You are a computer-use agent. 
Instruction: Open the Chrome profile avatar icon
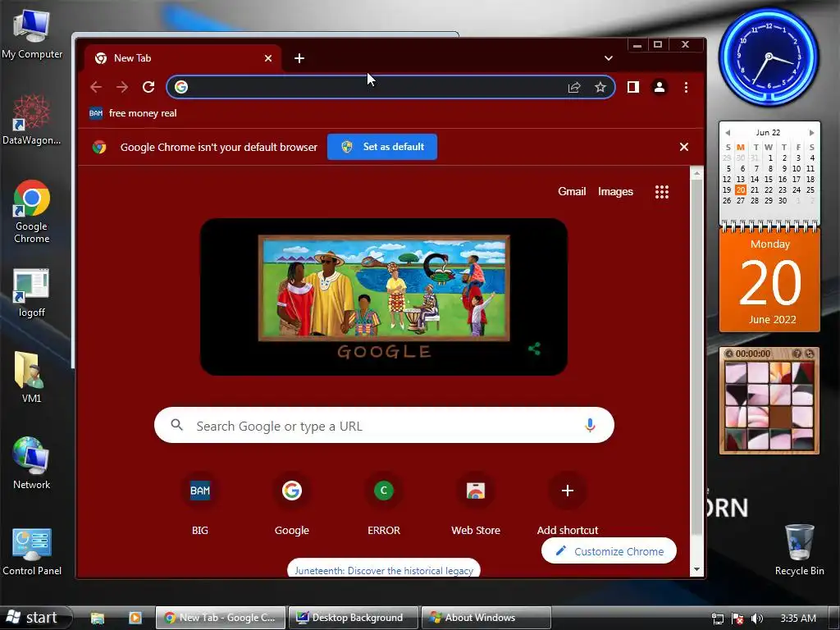659,87
